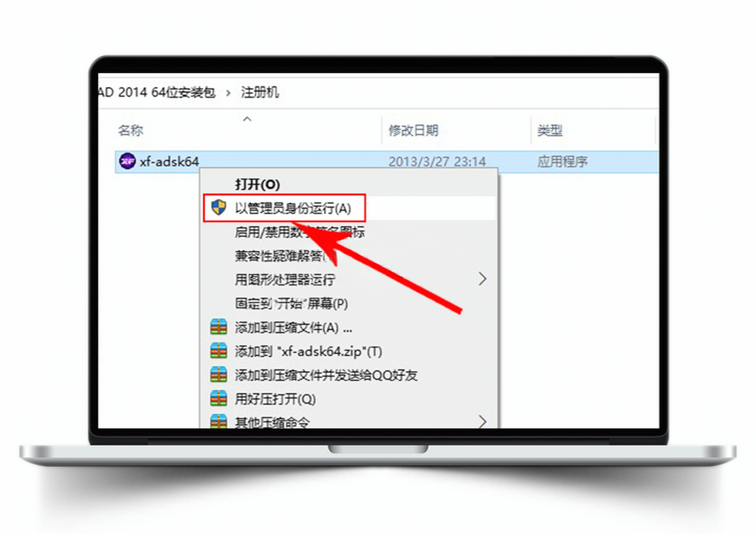
Task: Expand the 用图形处理器运行 submenu arrow
Action: (482, 279)
